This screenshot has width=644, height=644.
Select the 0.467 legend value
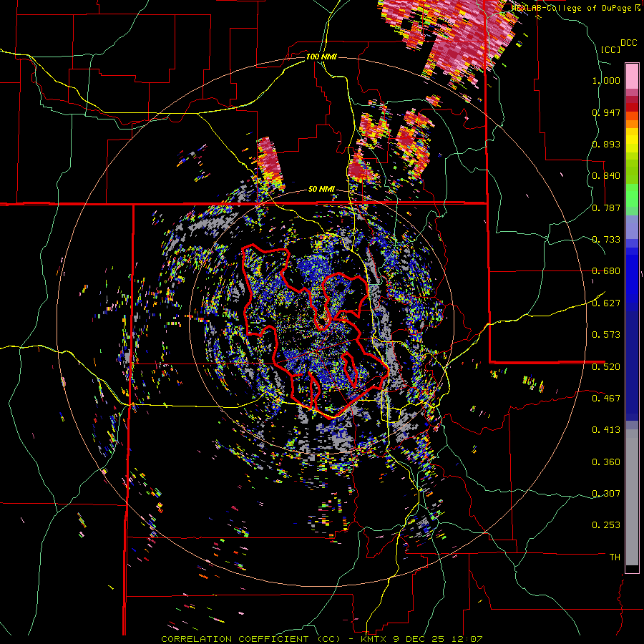click(x=606, y=399)
